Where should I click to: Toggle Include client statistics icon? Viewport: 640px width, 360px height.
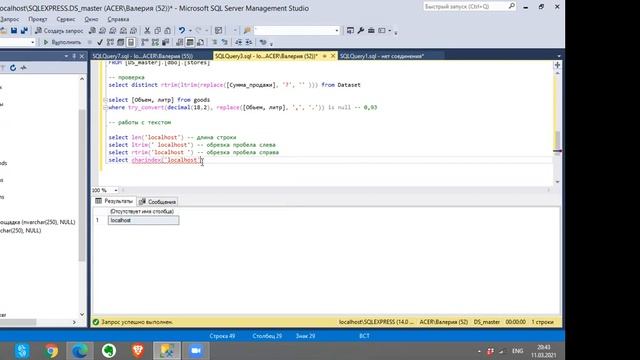(165, 42)
